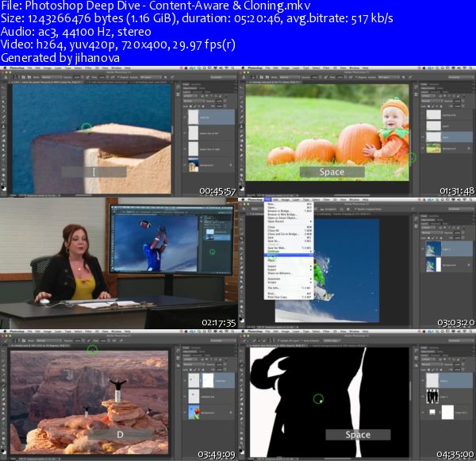Screen dimensions: 476x461
Task: Select Quick Selection tool in 04:35:00 frame
Action: click(x=242, y=365)
